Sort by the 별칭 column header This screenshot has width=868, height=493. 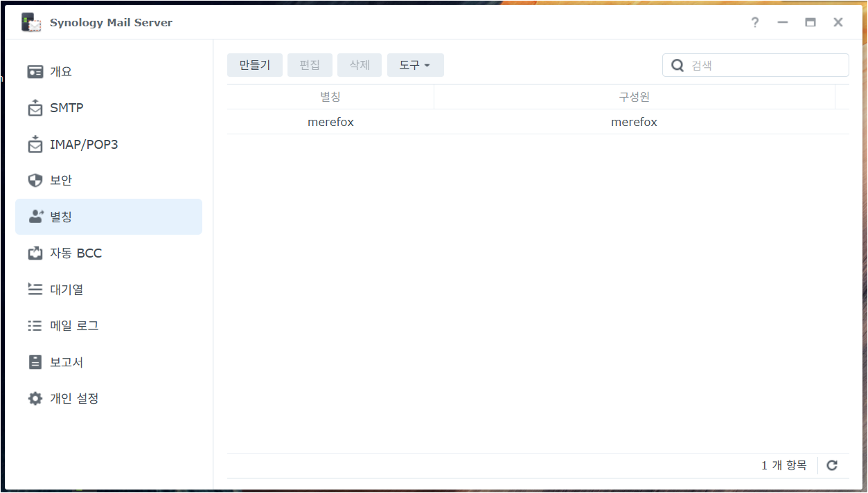pos(330,96)
